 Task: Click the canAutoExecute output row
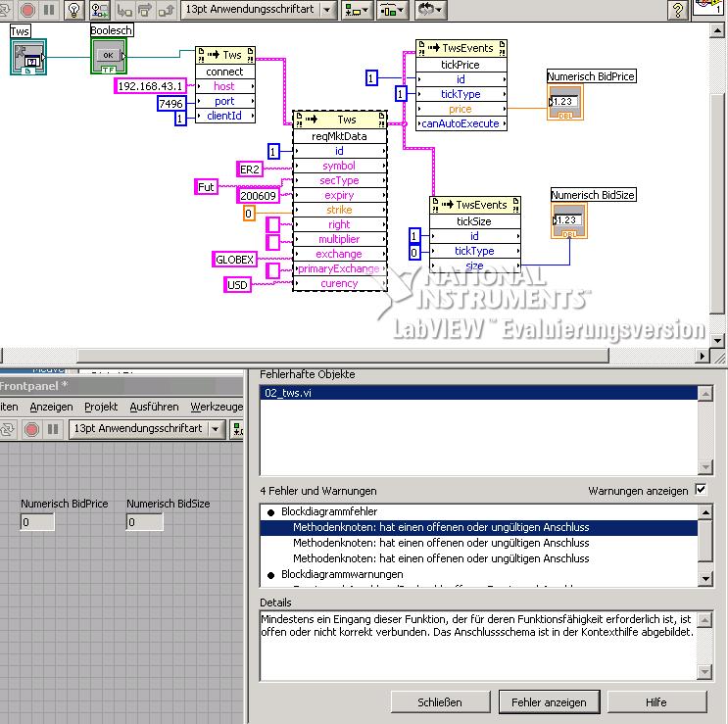(461, 123)
